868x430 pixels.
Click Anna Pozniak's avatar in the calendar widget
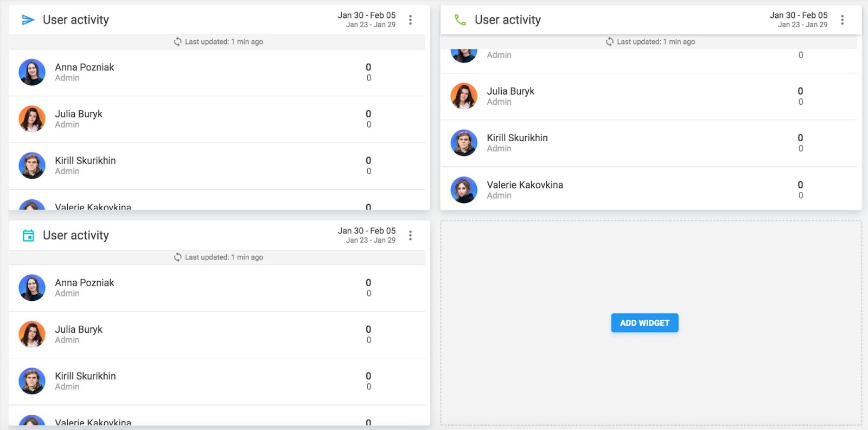pyautogui.click(x=32, y=288)
